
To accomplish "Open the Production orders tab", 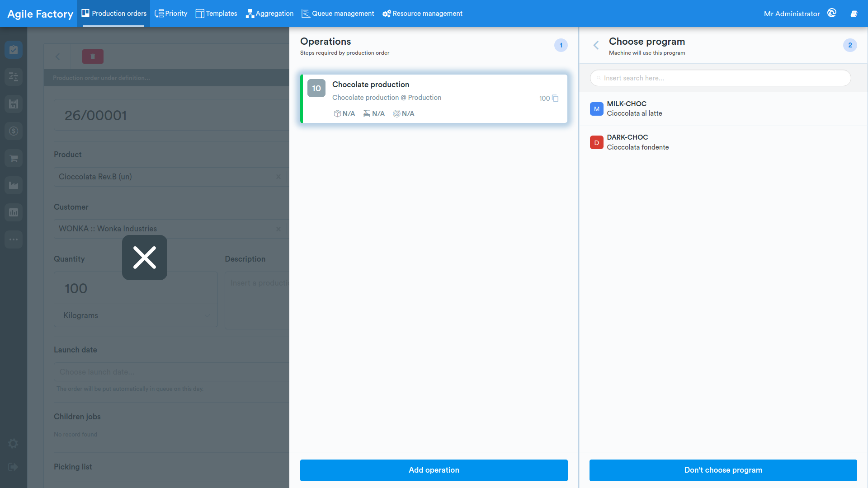I will [114, 14].
